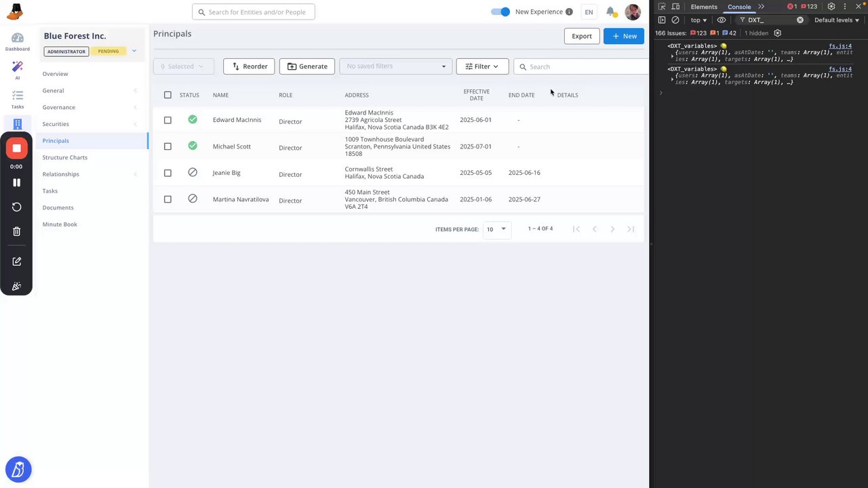Show New Experience info tooltip icon
Viewport: 868px width, 488px height.
pos(569,12)
